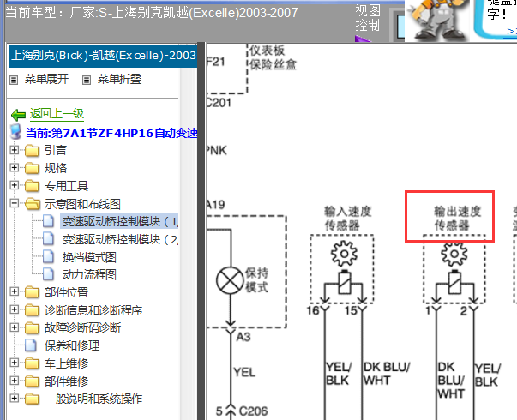Screen dimensions: 517x420
Task: Collapse the 示意图和布线图 folder node
Action: [x=15, y=203]
